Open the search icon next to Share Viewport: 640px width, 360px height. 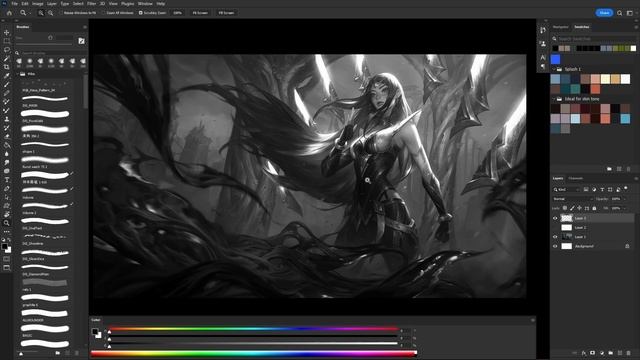(620, 13)
